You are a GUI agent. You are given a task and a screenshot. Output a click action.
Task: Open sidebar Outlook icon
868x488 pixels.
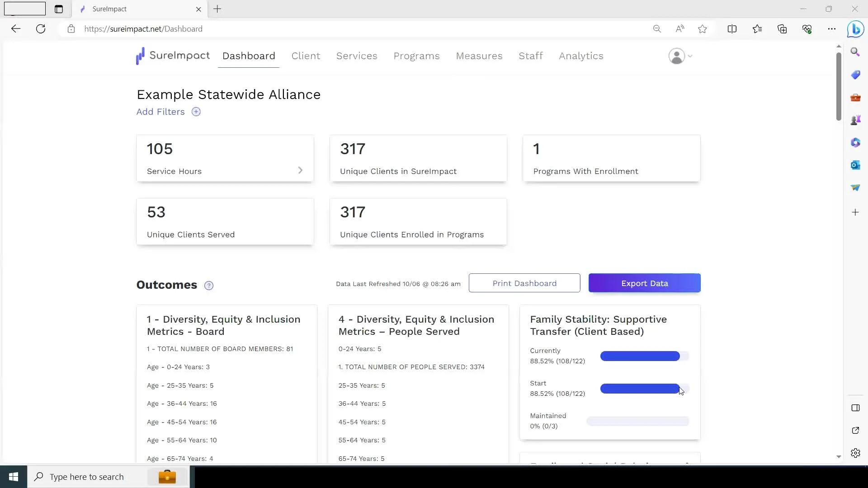(x=855, y=165)
